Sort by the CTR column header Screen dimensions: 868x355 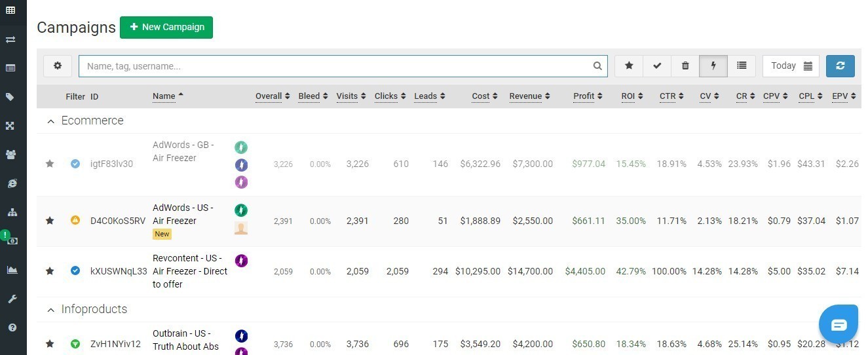(x=672, y=96)
